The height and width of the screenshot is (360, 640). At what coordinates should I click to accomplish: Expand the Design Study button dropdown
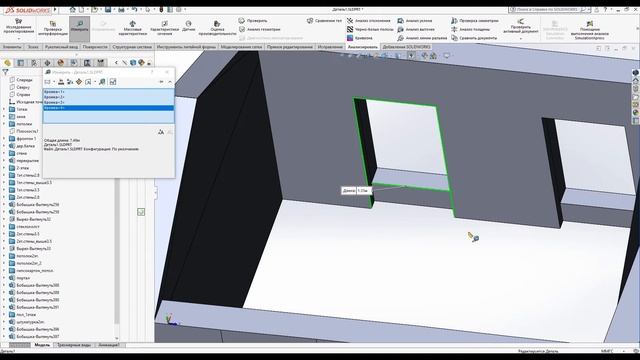(x=19, y=38)
